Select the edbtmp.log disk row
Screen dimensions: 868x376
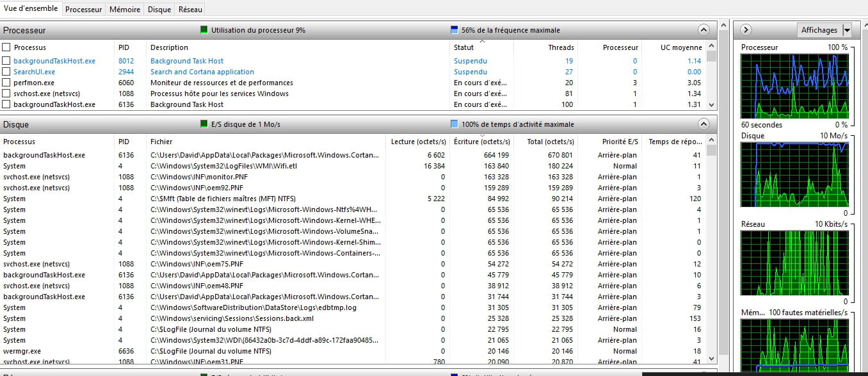coord(353,307)
